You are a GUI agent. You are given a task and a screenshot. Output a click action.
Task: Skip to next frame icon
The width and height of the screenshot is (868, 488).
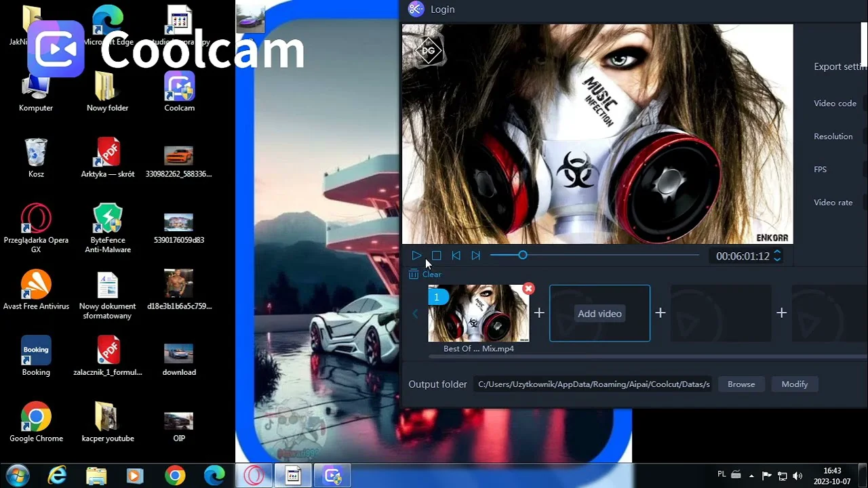click(475, 256)
